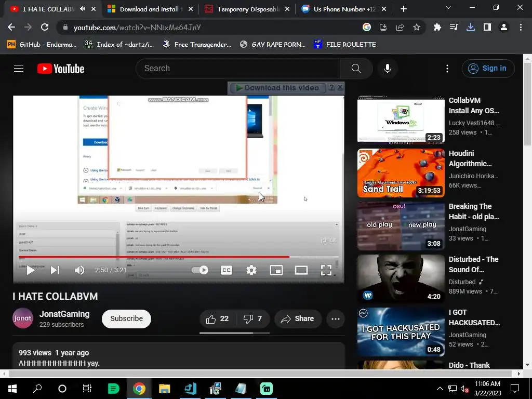Screen dimensions: 532x399
Task: Seek on the red video progress bar
Action: (x=179, y=257)
